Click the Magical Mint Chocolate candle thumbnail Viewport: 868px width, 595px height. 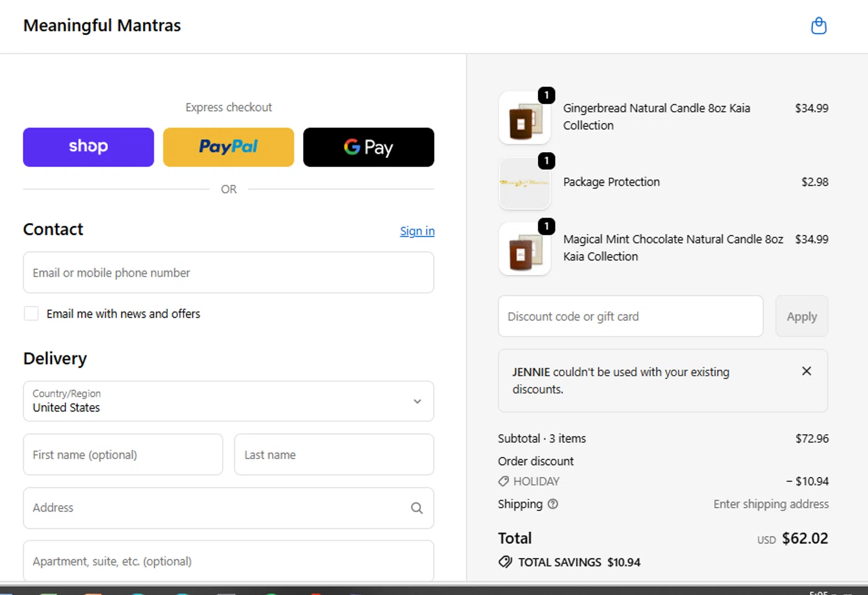click(x=524, y=248)
